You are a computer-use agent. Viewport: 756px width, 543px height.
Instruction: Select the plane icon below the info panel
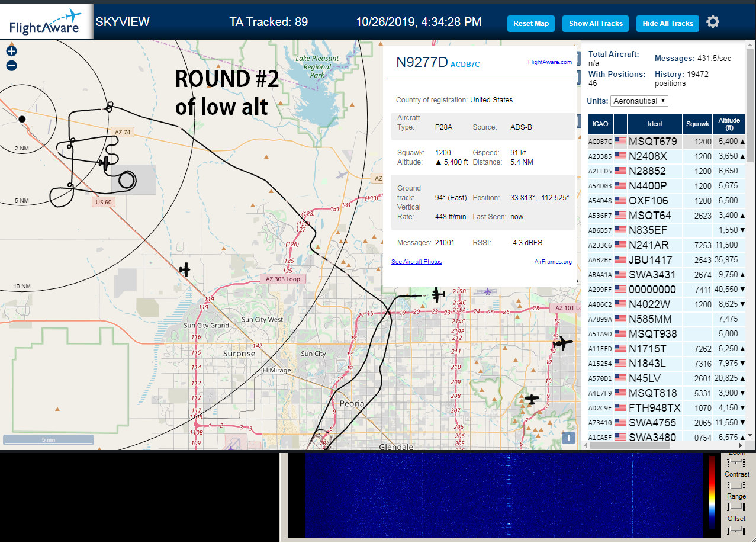pos(438,294)
